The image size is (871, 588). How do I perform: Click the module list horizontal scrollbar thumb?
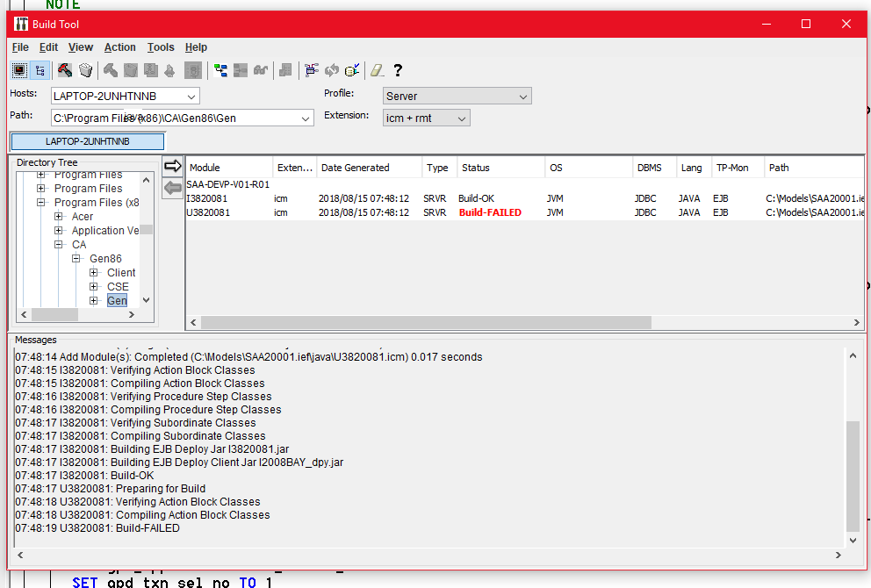coord(426,323)
